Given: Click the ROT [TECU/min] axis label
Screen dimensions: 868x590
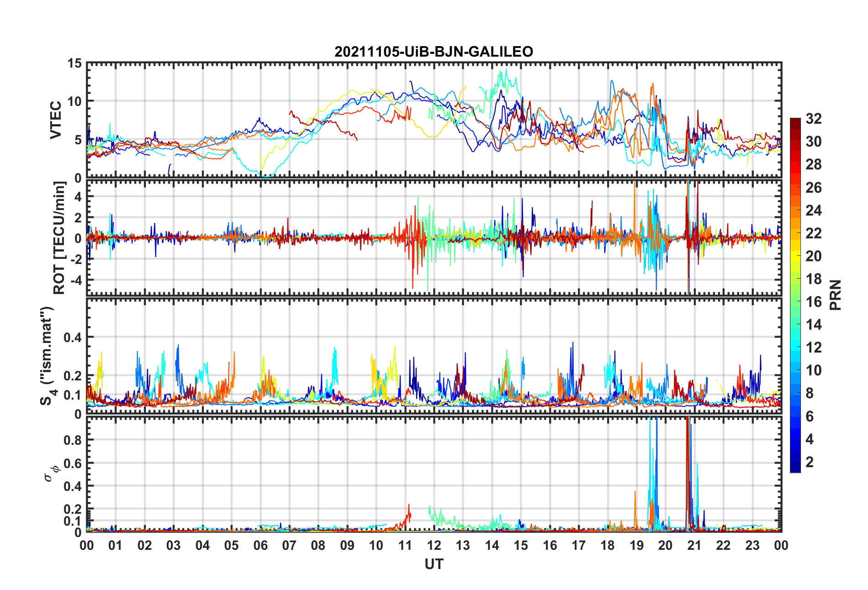Looking at the screenshot, I should coord(59,238).
